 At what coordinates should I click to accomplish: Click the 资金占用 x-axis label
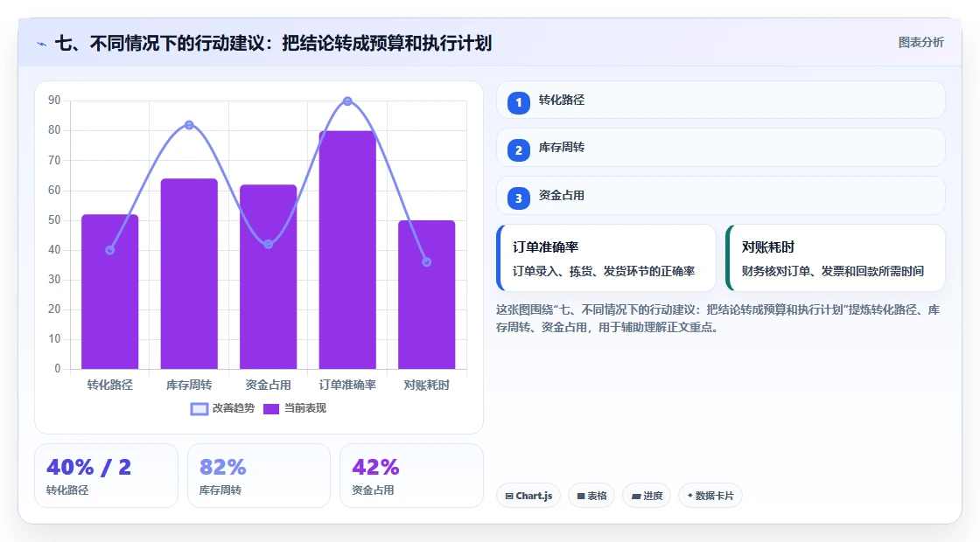268,386
